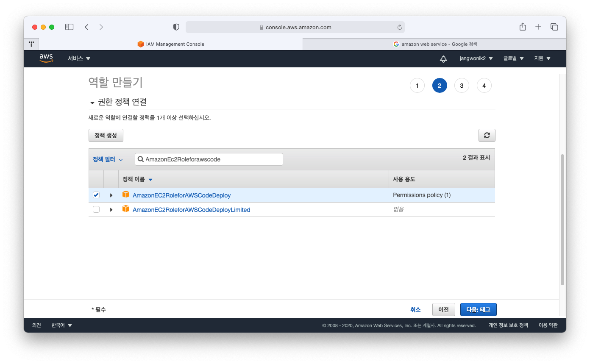
Task: Open the 서비스 menu
Action: [x=79, y=58]
